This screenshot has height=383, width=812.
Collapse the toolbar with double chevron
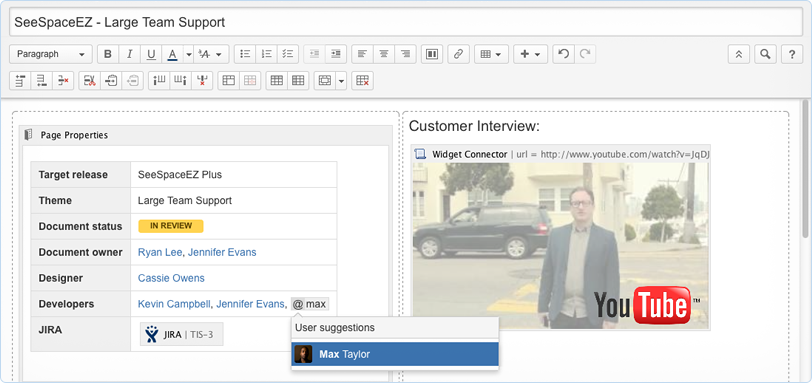coord(739,54)
